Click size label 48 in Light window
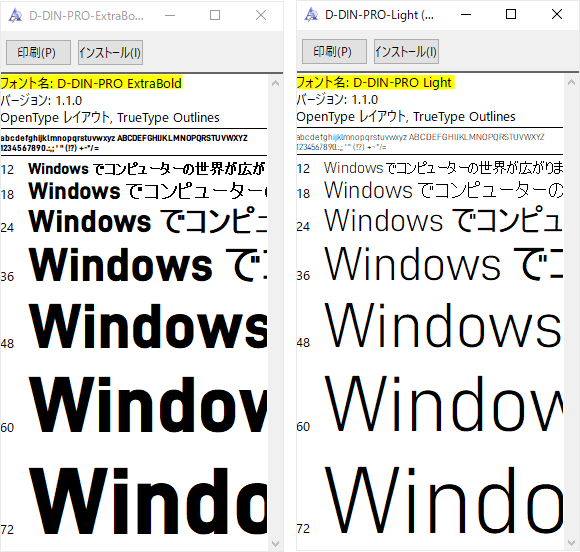 [x=303, y=343]
